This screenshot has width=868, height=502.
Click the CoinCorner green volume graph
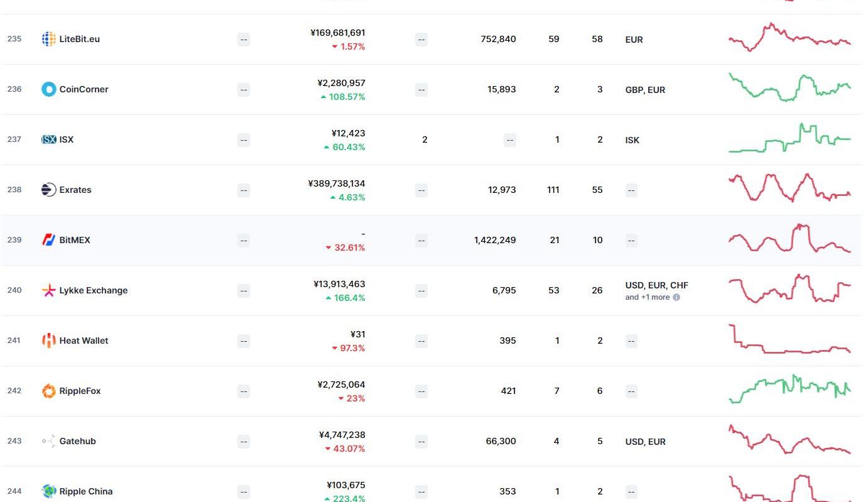pyautogui.click(x=789, y=88)
